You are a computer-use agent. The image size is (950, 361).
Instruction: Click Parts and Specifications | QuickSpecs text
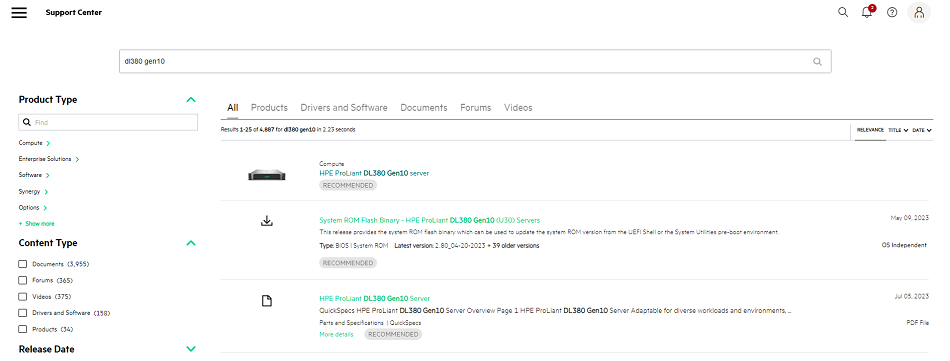coord(370,323)
